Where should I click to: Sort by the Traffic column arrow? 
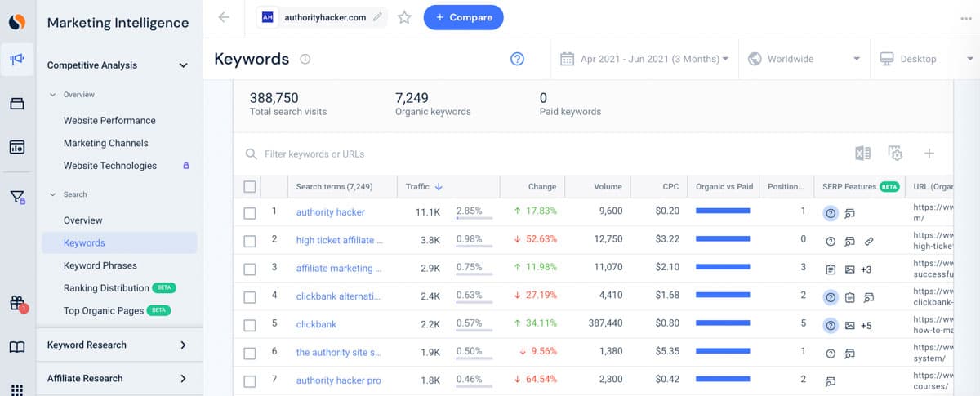pyautogui.click(x=439, y=187)
